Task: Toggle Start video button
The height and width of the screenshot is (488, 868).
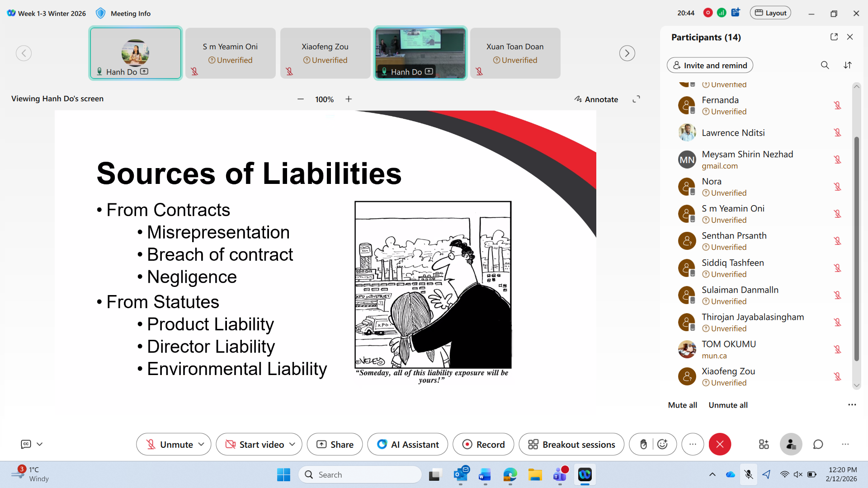Action: click(253, 444)
